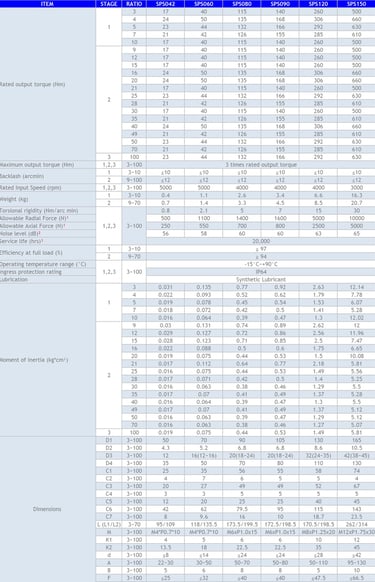Click the 'Dimensions' section label
This screenshot has height=582, width=375.
click(x=47, y=509)
